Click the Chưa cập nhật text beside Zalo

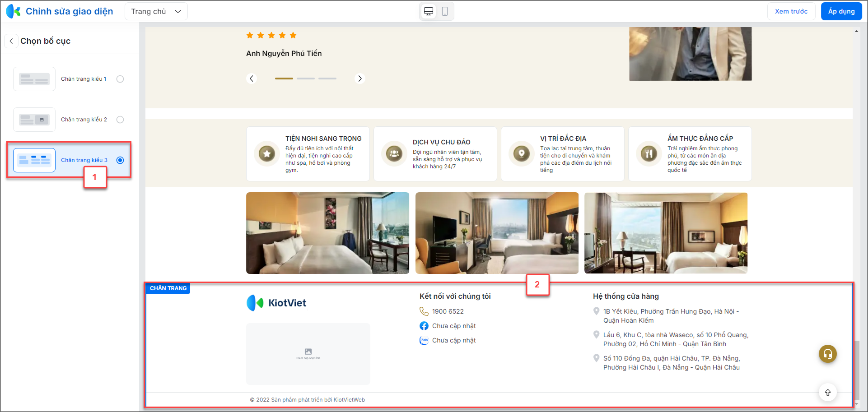click(x=454, y=340)
